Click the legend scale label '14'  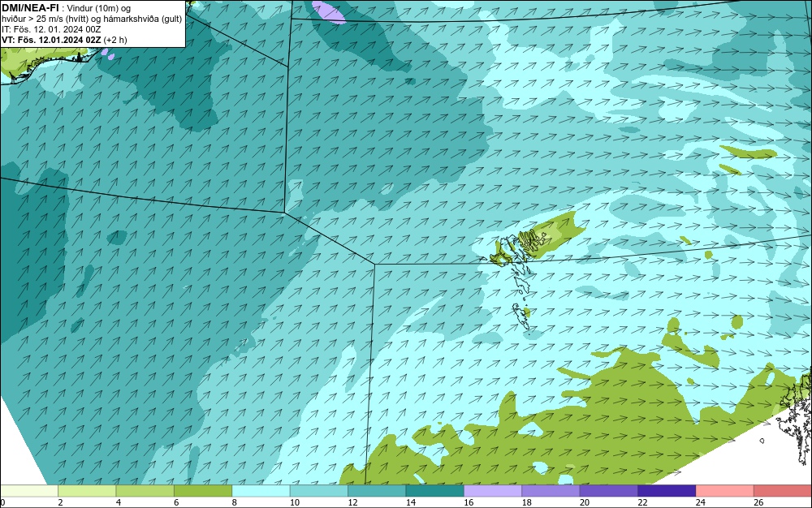tap(411, 502)
